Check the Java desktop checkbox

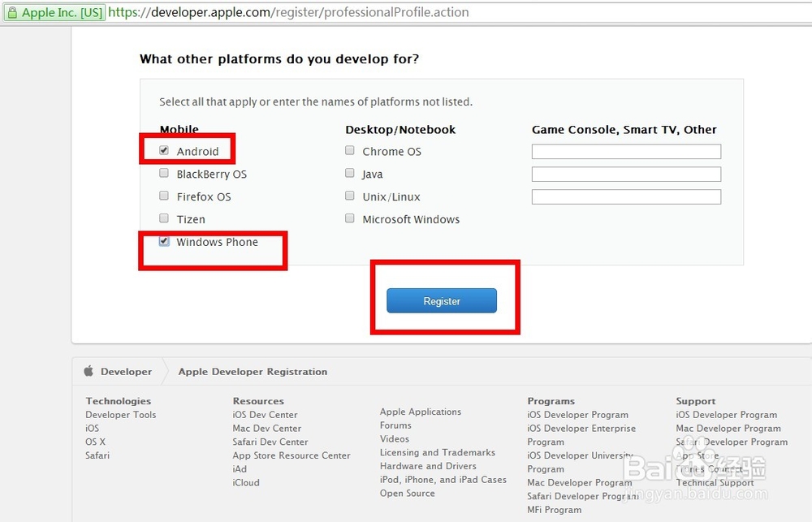tap(350, 174)
